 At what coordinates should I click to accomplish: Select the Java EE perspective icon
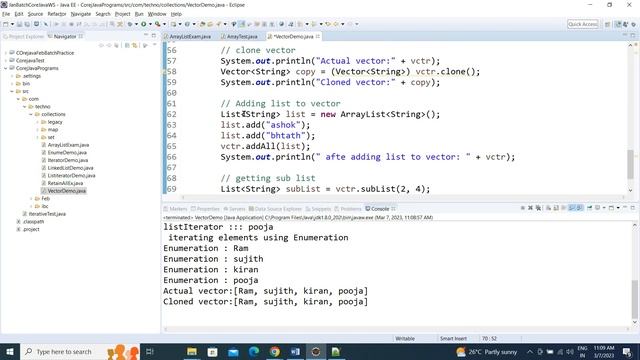(x=618, y=24)
